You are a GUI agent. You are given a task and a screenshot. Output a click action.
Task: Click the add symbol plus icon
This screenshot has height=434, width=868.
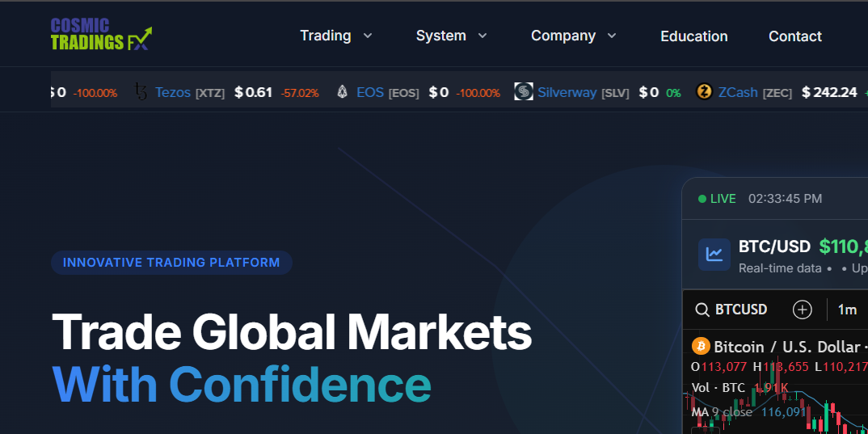pyautogui.click(x=802, y=310)
